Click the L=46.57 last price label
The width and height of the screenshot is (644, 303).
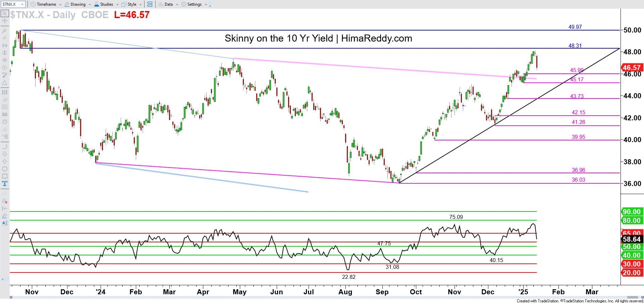click(x=131, y=15)
